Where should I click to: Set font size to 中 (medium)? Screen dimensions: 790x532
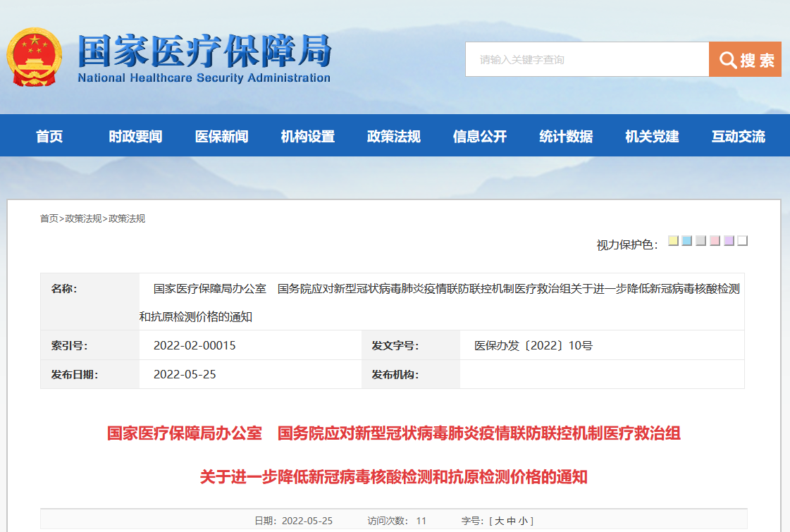coord(512,521)
